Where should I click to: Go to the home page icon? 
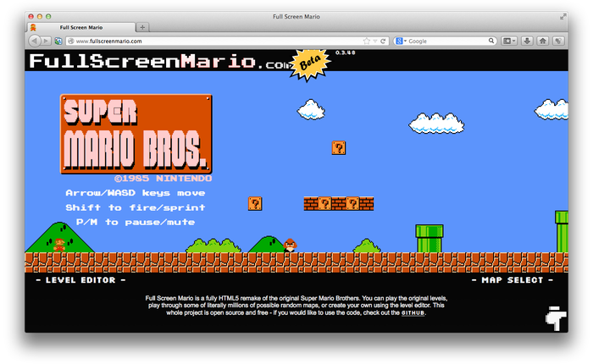pos(543,41)
